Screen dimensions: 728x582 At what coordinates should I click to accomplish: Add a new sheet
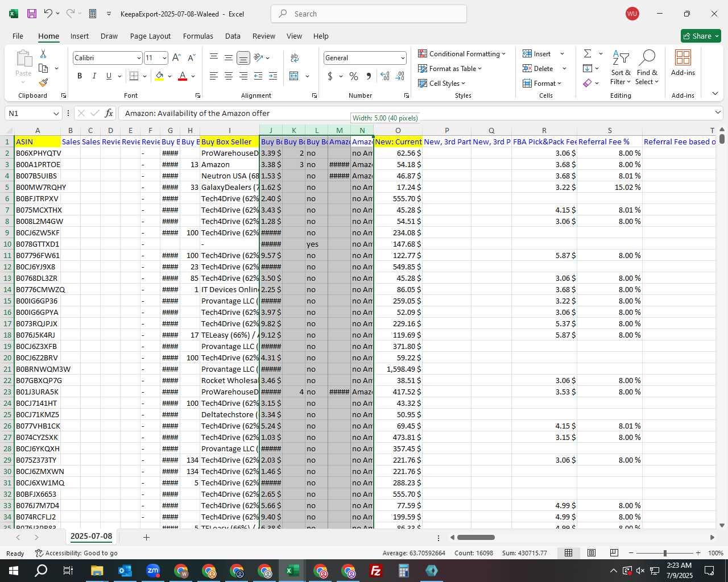pyautogui.click(x=146, y=537)
